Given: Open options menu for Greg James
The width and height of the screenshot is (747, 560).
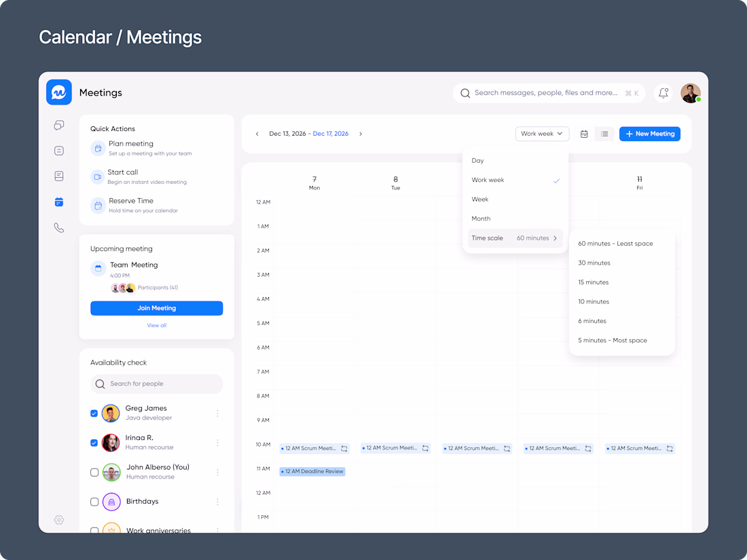Looking at the screenshot, I should point(218,413).
